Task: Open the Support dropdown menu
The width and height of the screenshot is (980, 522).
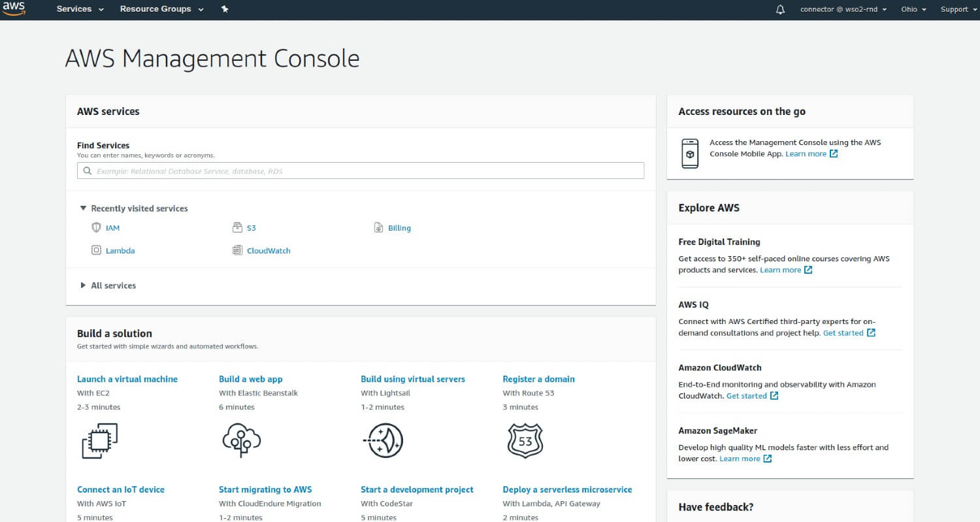Action: [x=958, y=9]
